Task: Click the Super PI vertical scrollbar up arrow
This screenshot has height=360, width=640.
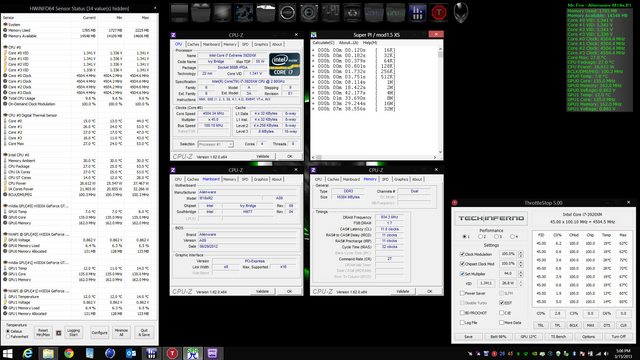Action: (440, 49)
